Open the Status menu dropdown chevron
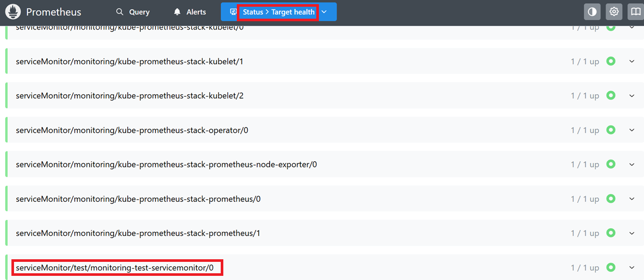The width and height of the screenshot is (644, 280). click(x=324, y=12)
